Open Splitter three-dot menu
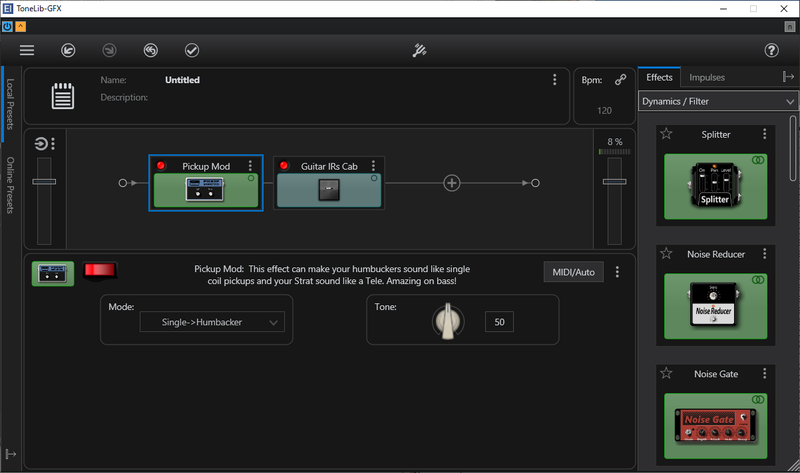This screenshot has height=473, width=800. point(764,134)
